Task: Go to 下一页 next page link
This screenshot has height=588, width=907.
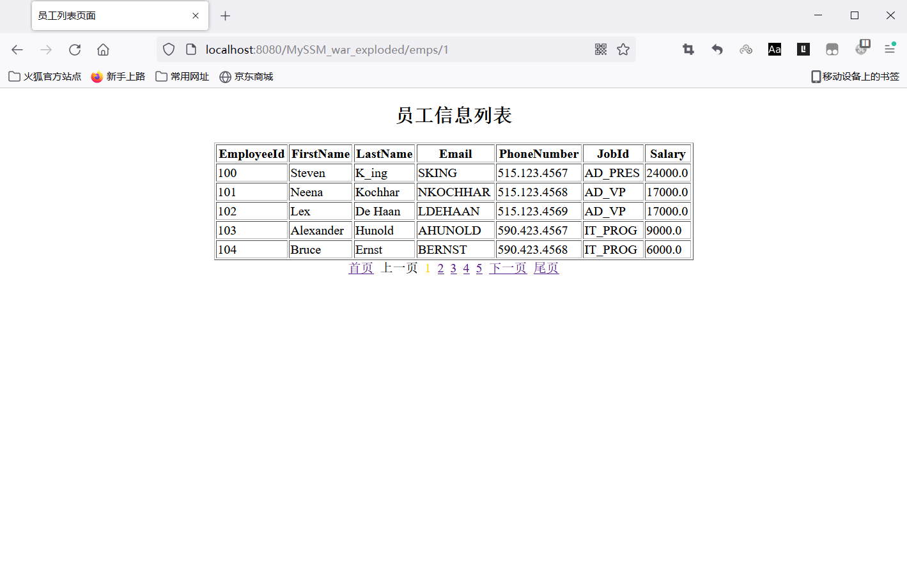Action: pos(508,268)
